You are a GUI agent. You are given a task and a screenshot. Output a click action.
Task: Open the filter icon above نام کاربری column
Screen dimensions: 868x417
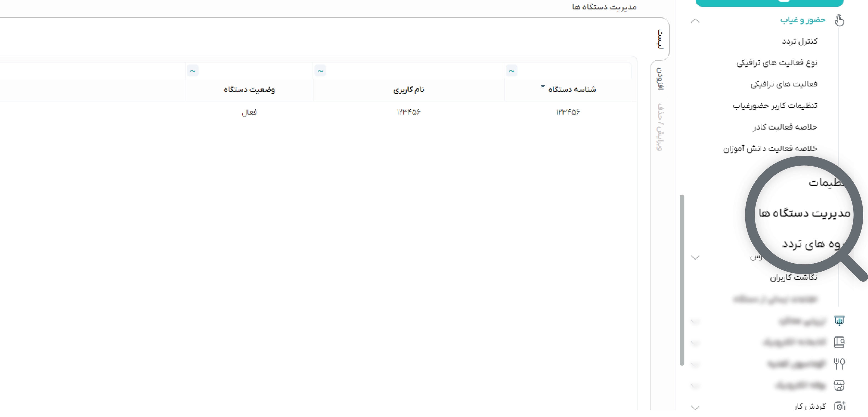pyautogui.click(x=320, y=71)
